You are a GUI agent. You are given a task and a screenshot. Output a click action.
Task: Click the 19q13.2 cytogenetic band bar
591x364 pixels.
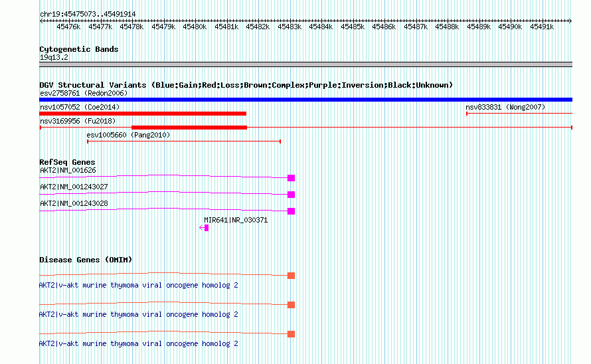305,64
